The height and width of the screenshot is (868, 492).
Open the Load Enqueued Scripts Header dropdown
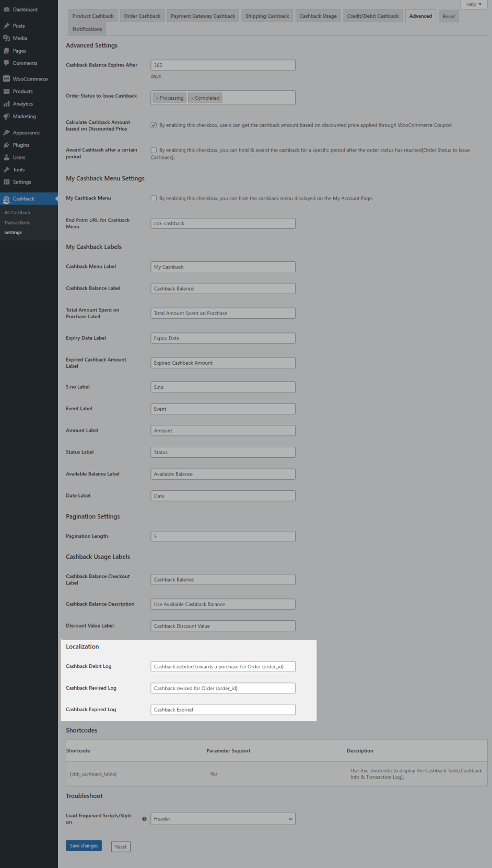click(x=223, y=819)
